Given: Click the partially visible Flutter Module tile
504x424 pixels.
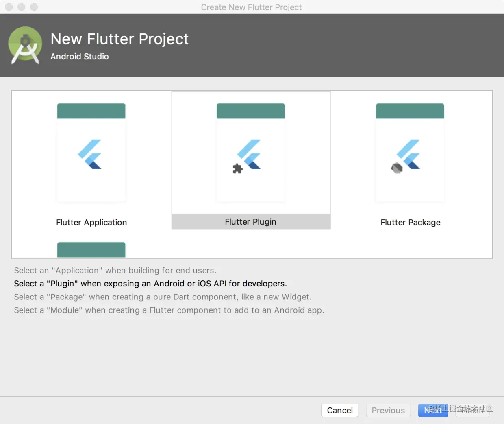Looking at the screenshot, I should click(91, 250).
